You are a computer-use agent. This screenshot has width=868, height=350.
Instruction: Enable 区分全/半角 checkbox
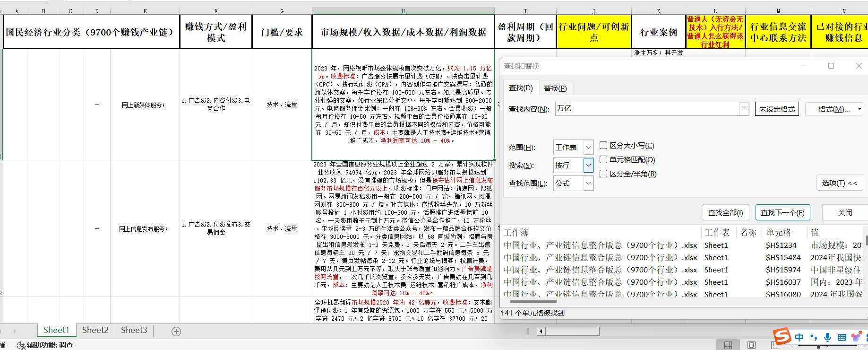(x=603, y=174)
